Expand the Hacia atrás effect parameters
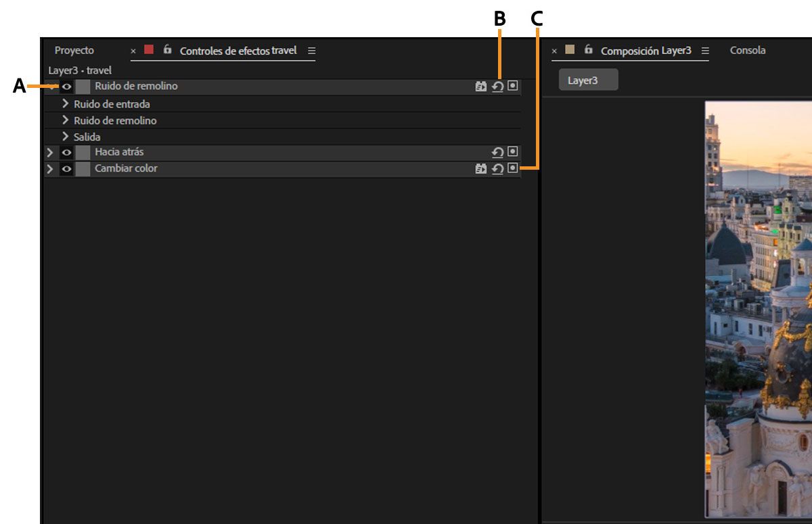The width and height of the screenshot is (812, 524). [50, 152]
